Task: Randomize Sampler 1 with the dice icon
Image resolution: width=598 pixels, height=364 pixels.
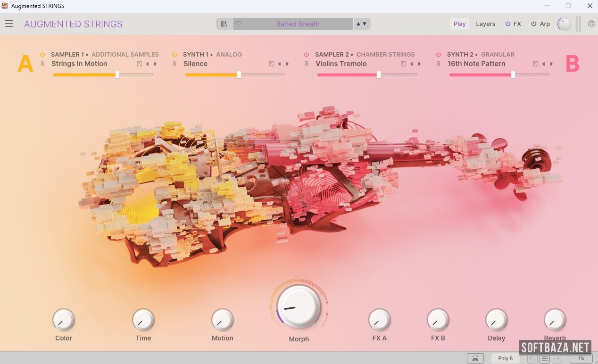Action: 140,64
